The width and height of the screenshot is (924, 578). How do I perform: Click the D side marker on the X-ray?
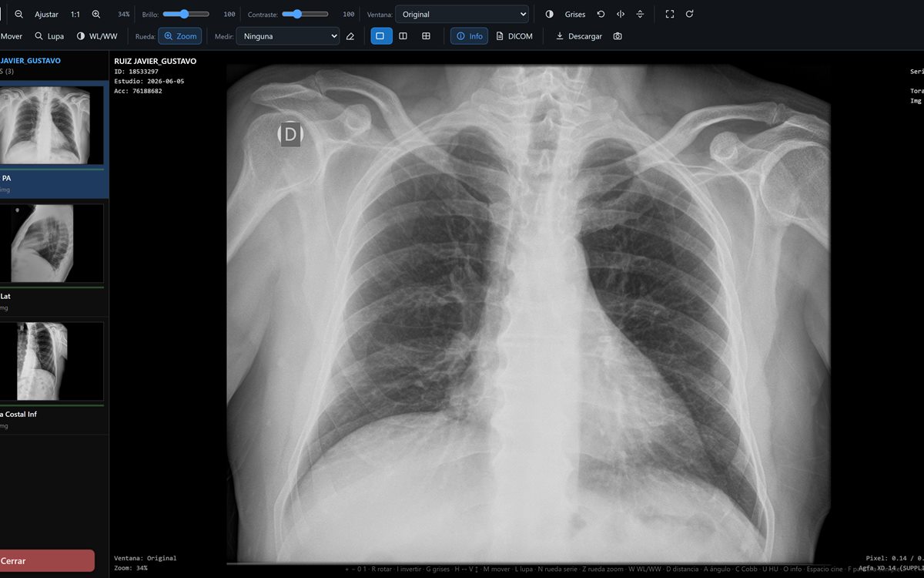pyautogui.click(x=290, y=135)
